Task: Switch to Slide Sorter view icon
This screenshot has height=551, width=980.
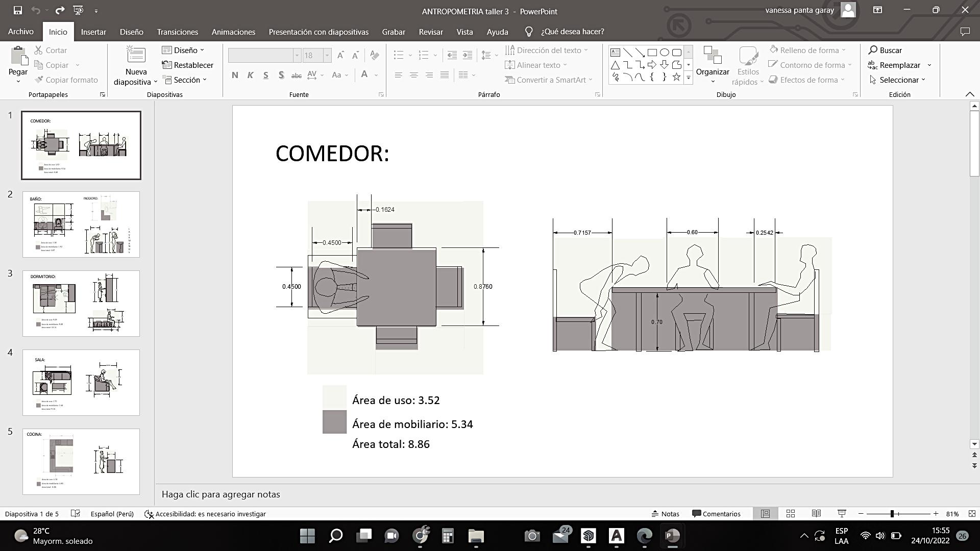Action: click(790, 514)
